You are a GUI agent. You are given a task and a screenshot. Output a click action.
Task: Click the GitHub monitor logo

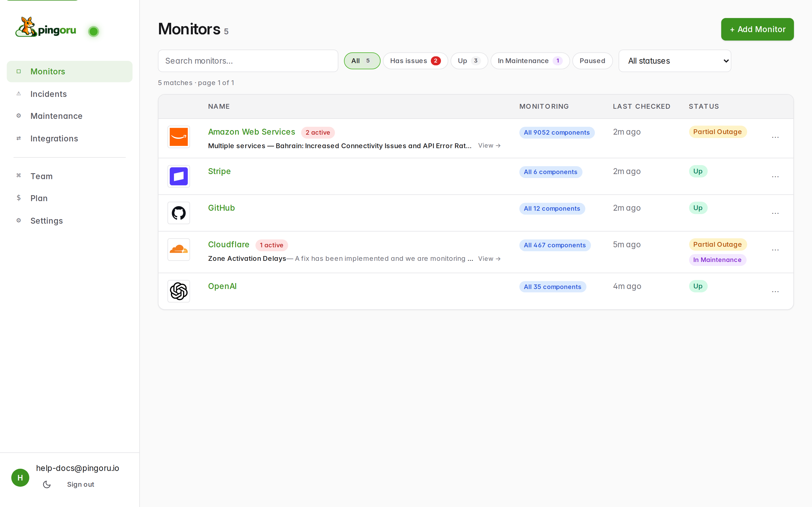click(x=178, y=213)
